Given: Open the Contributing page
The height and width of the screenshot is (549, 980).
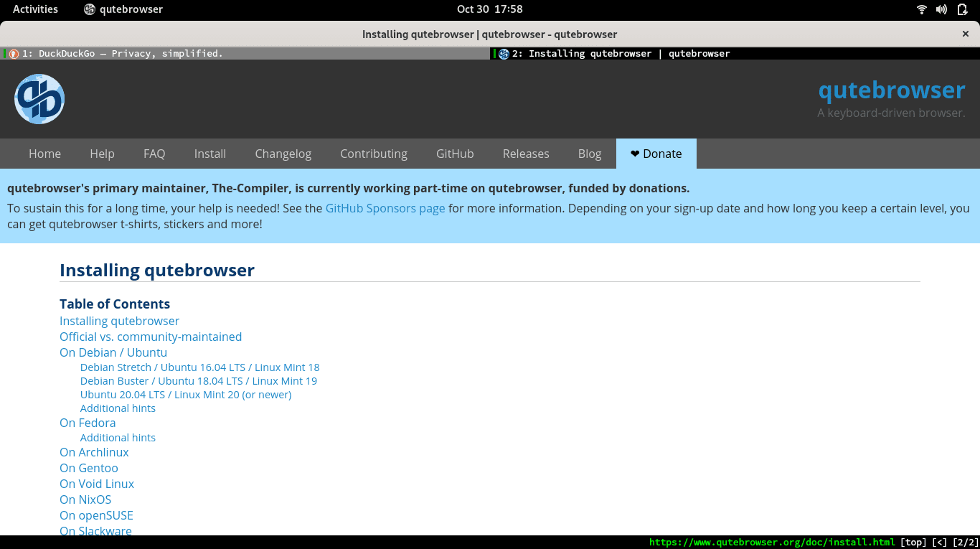Looking at the screenshot, I should pyautogui.click(x=374, y=154).
